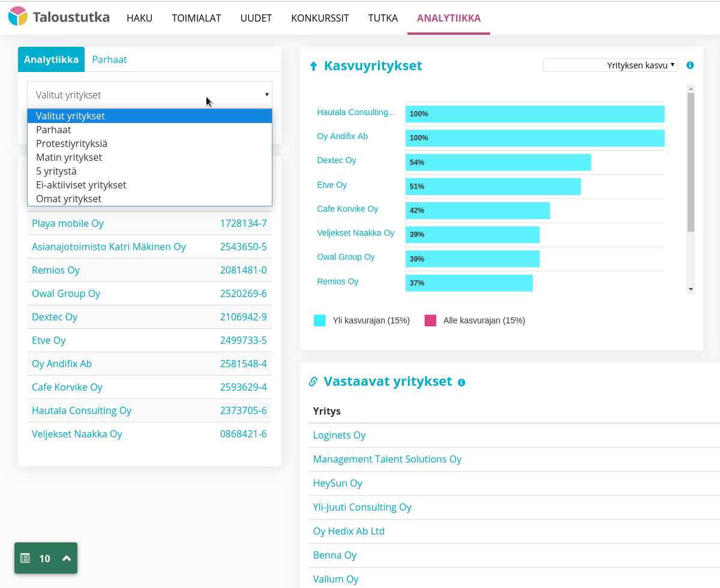
Task: Switch to the Parhaat panel tab
Action: pos(109,59)
